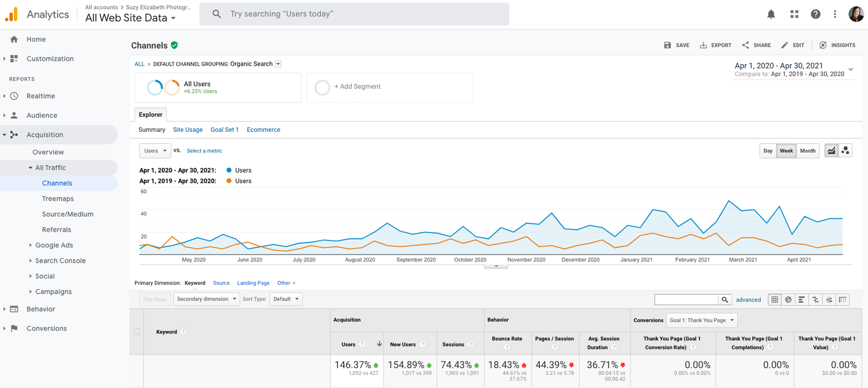Open the Secondary dimension dropdown
Image resolution: width=868 pixels, height=388 pixels.
tap(206, 299)
